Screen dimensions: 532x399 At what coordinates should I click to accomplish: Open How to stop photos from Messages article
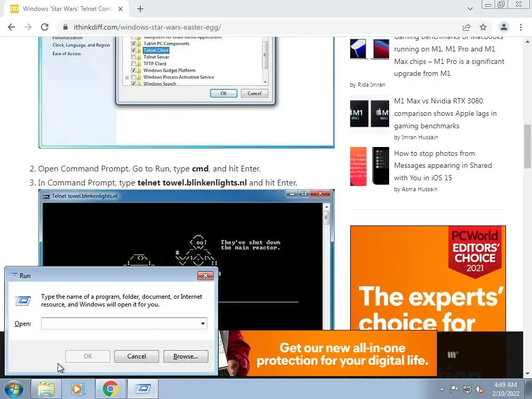point(443,166)
